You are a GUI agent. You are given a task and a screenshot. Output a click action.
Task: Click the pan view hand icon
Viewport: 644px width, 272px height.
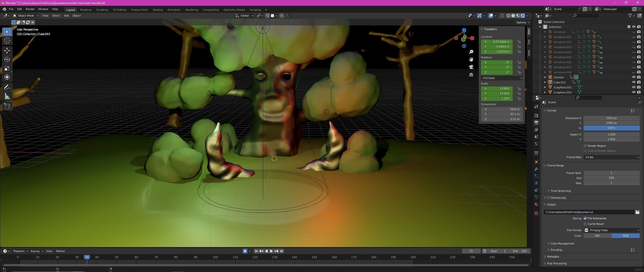(x=471, y=59)
